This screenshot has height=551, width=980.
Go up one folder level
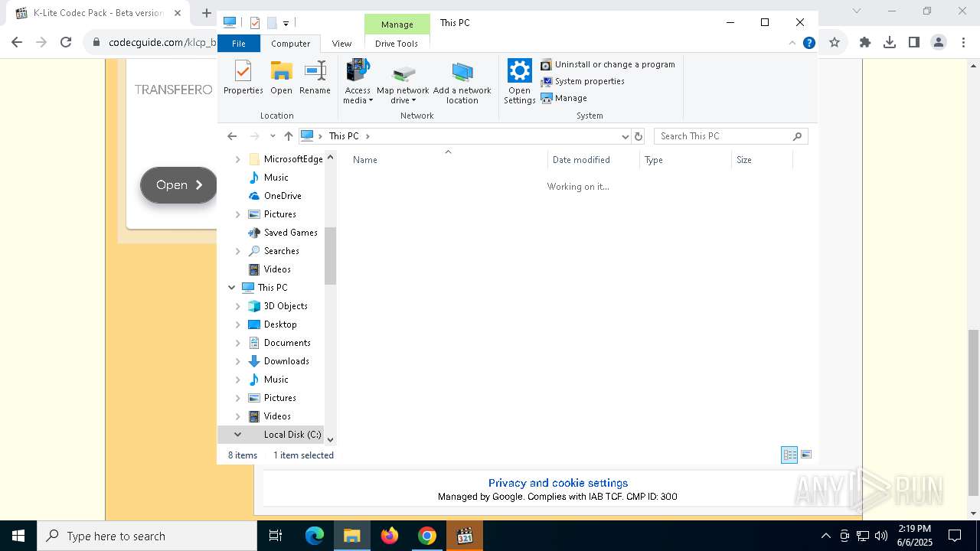288,136
